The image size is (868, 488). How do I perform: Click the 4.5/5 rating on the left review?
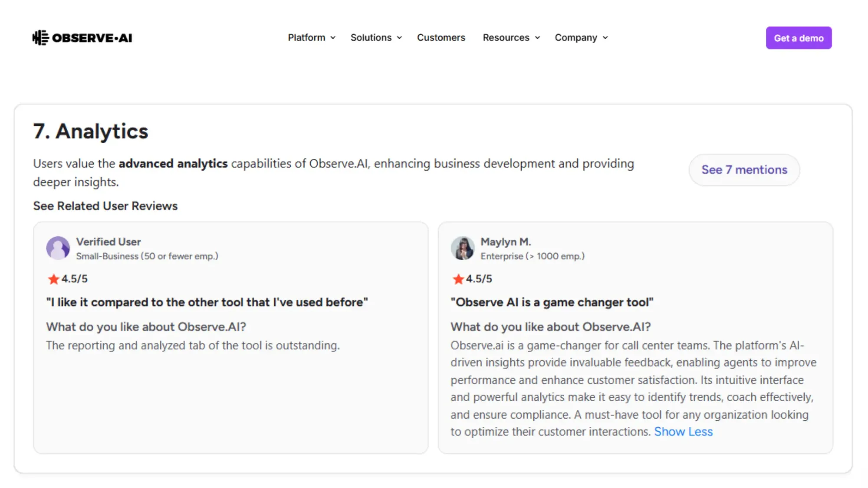[74, 279]
